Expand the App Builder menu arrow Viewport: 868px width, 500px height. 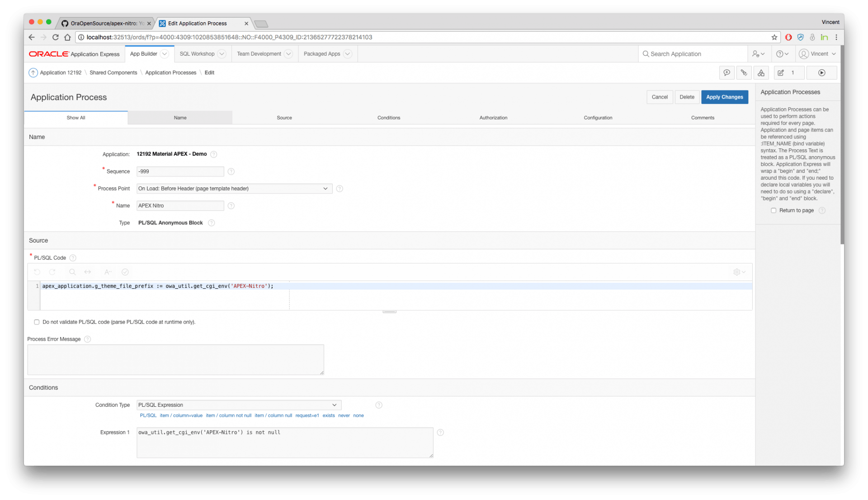point(165,54)
